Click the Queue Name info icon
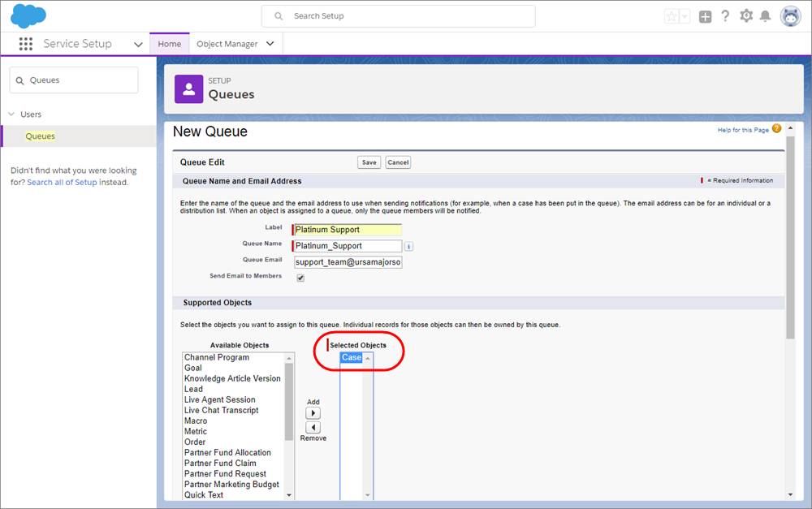Screen dimensions: 812x509 point(408,247)
